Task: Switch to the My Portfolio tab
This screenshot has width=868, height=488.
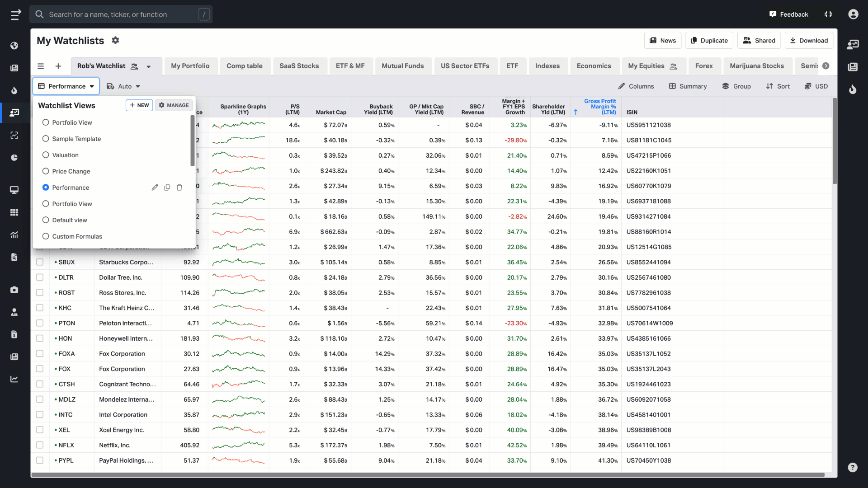Action: pyautogui.click(x=190, y=66)
